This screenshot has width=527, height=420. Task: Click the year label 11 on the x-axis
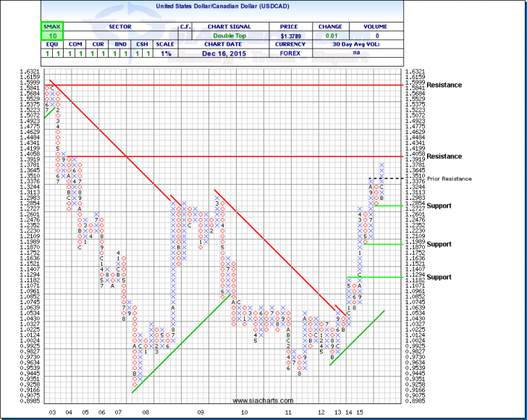point(288,411)
